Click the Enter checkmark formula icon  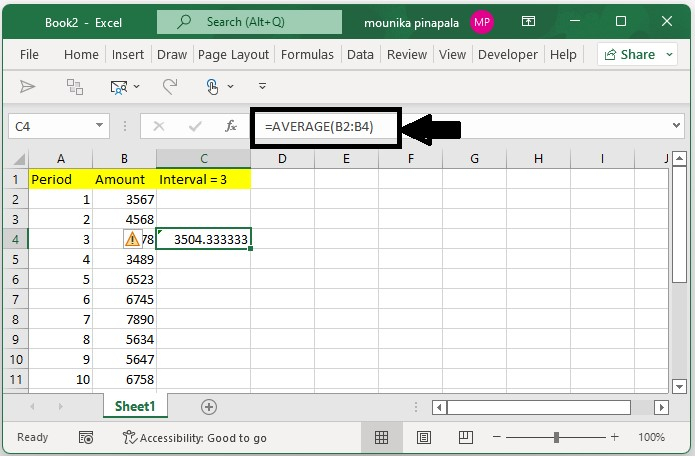[195, 127]
